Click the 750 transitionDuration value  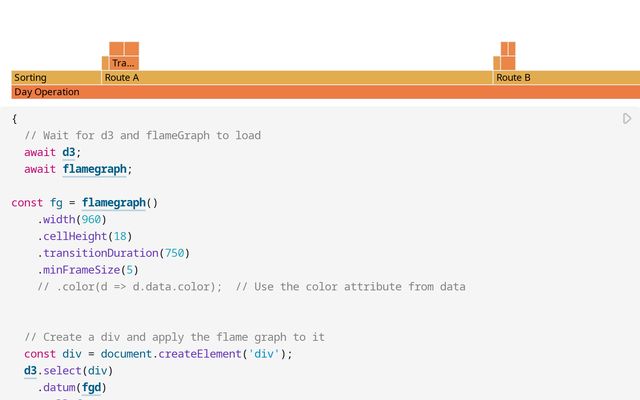pos(172,253)
